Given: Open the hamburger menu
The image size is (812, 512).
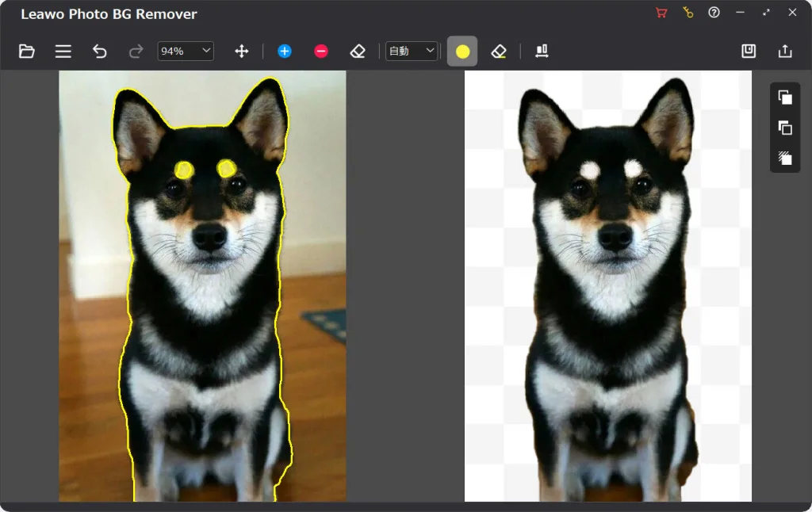Looking at the screenshot, I should [x=63, y=52].
